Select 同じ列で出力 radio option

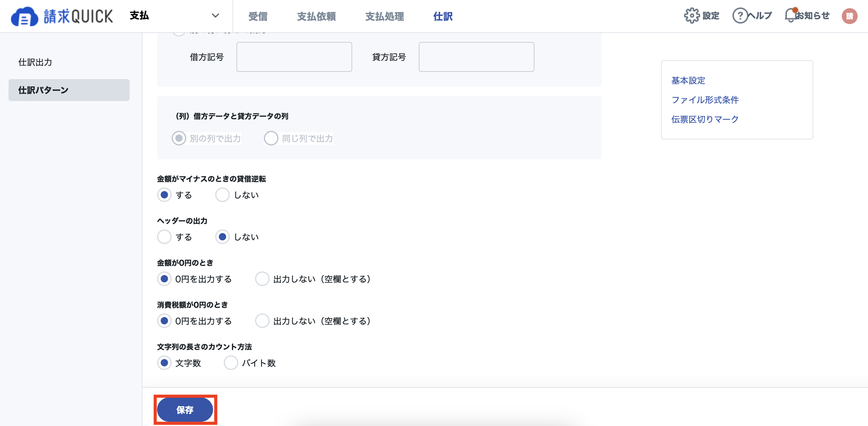pos(271,138)
